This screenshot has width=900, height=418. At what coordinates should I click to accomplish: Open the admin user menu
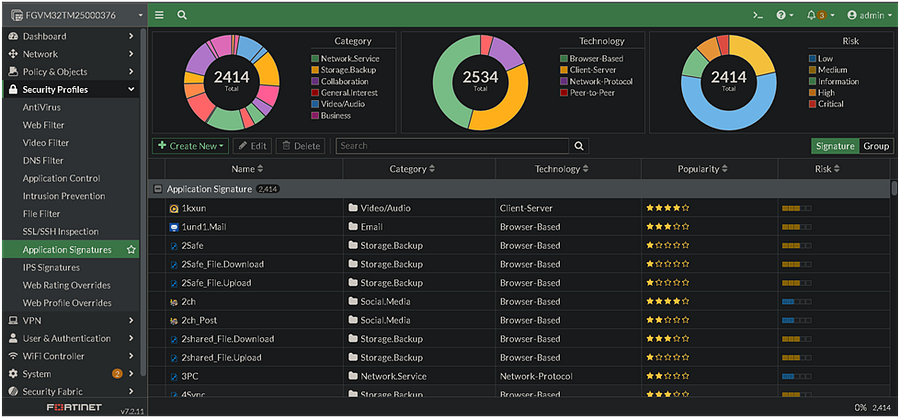[870, 16]
